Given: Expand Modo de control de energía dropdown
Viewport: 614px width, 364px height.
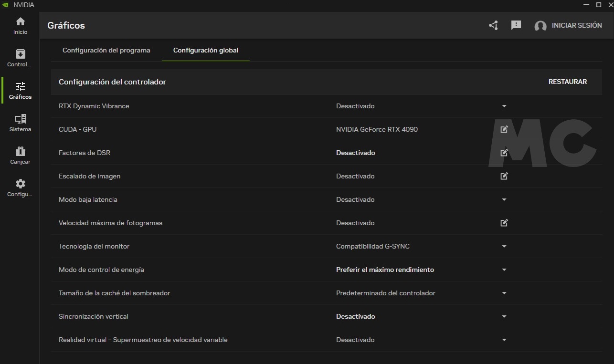Looking at the screenshot, I should [504, 270].
